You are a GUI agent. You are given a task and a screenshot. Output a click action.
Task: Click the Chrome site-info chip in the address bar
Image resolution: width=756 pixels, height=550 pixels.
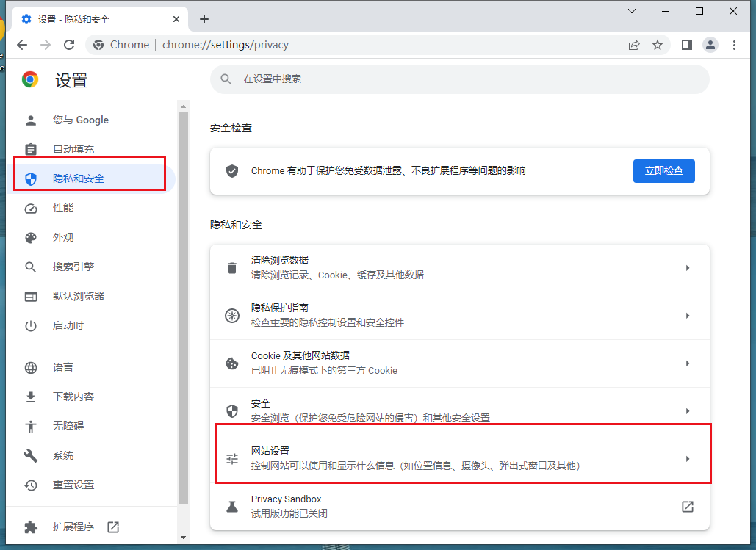(121, 45)
